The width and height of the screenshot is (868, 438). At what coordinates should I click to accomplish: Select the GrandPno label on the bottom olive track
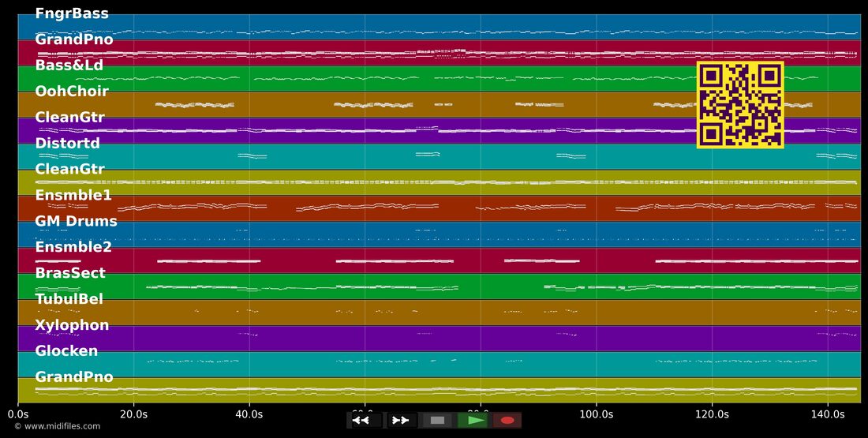(x=74, y=376)
